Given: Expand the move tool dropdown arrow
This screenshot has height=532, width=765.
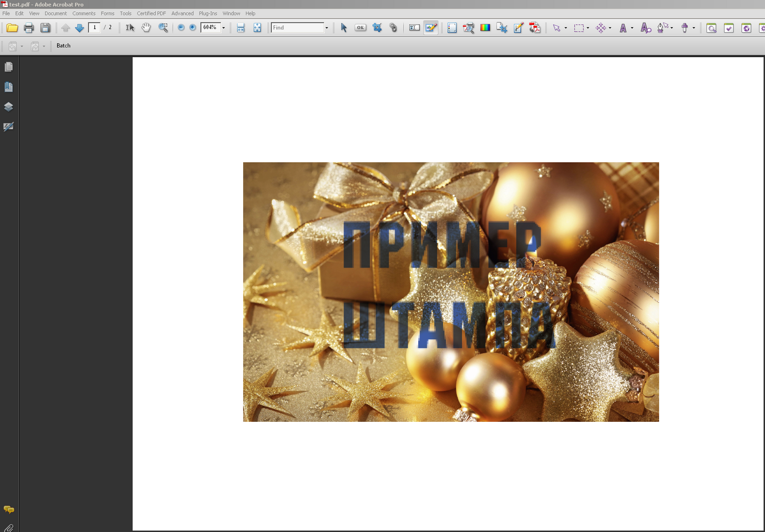Looking at the screenshot, I should (610, 28).
